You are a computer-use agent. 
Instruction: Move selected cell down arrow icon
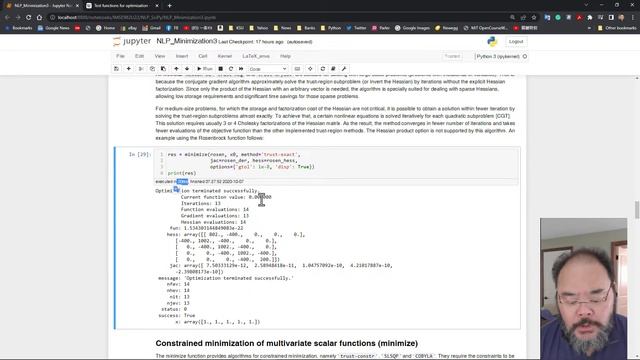[x=187, y=69]
